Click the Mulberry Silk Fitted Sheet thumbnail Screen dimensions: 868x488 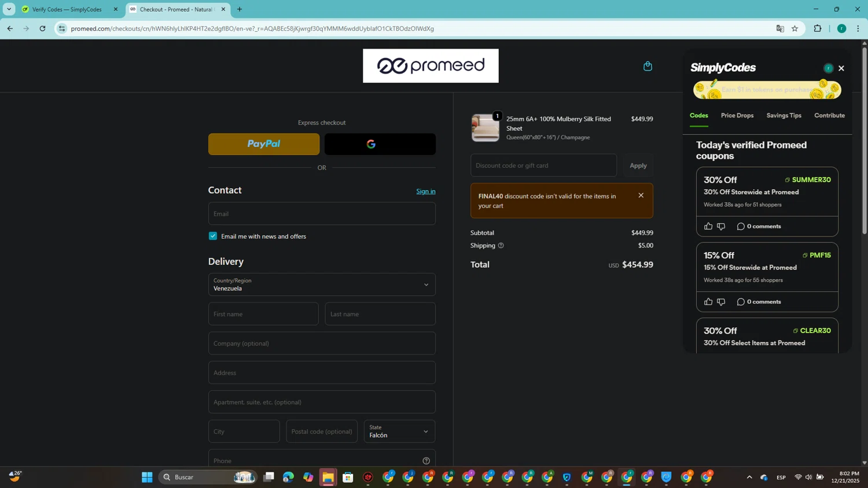click(x=486, y=128)
